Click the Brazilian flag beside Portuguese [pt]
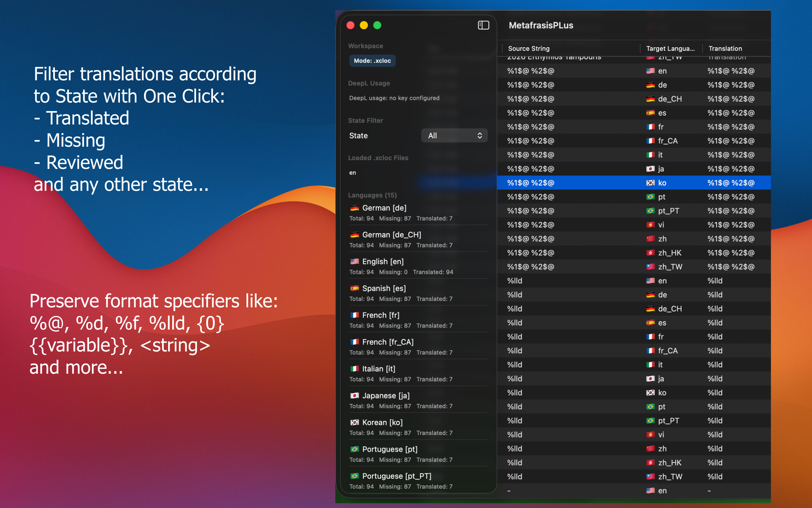 [x=354, y=449]
